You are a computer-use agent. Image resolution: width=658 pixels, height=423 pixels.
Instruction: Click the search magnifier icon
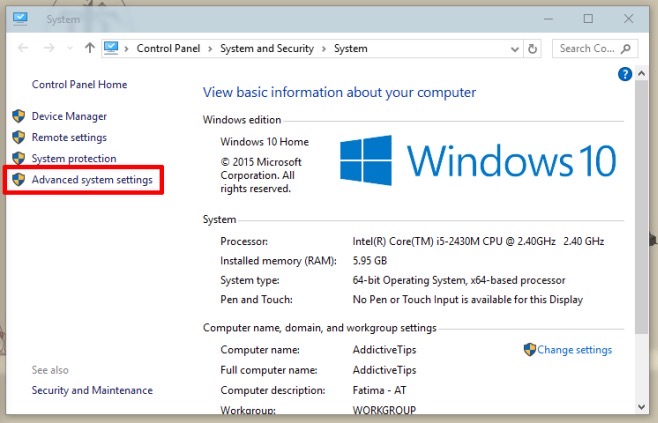[626, 49]
